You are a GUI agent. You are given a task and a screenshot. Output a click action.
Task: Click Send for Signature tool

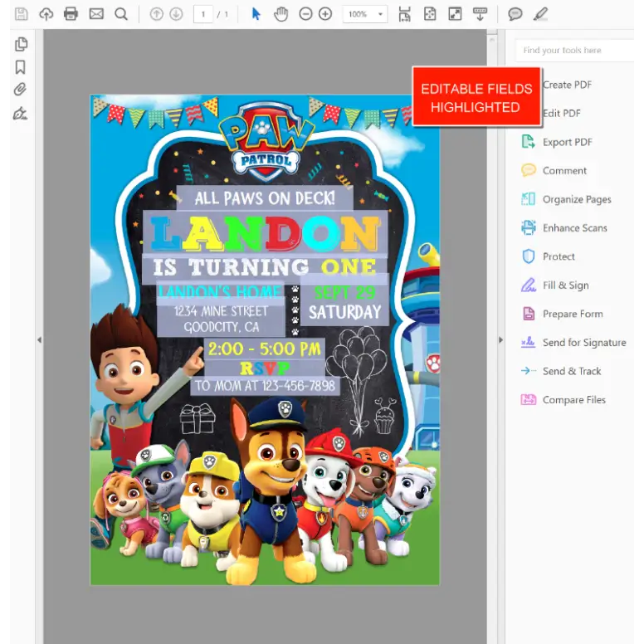(x=573, y=343)
